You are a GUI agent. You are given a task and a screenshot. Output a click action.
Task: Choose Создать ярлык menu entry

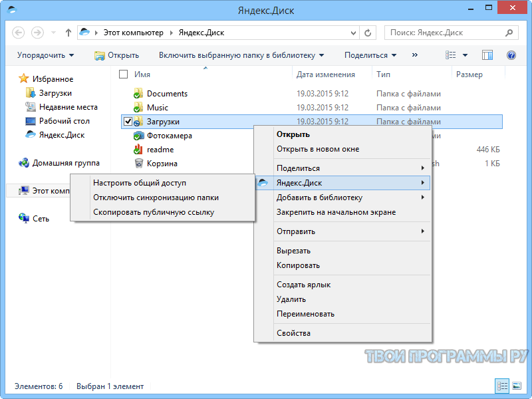click(x=342, y=285)
